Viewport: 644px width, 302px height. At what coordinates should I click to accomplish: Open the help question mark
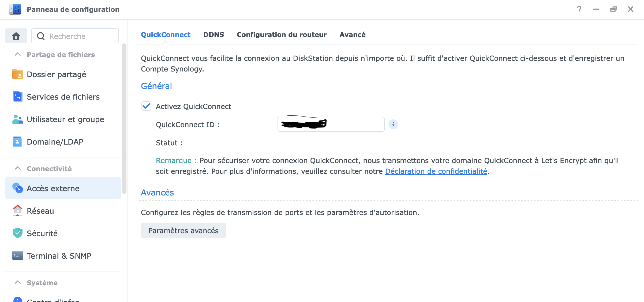point(579,9)
